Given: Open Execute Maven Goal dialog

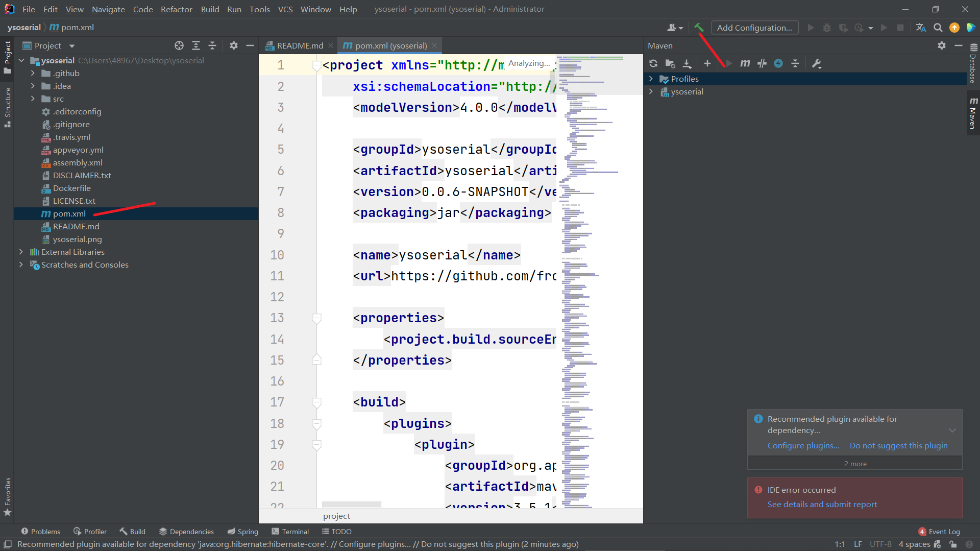Looking at the screenshot, I should [x=745, y=63].
